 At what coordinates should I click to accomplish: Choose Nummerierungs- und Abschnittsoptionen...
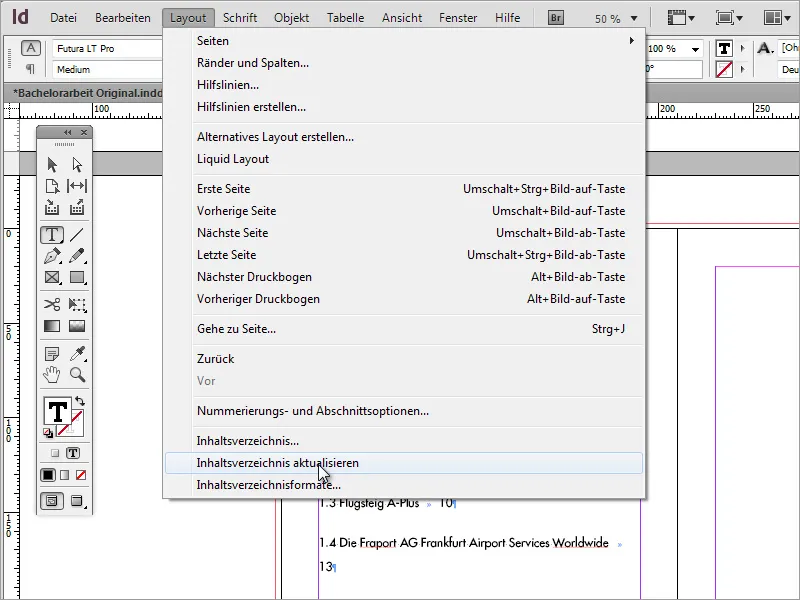pos(404,411)
